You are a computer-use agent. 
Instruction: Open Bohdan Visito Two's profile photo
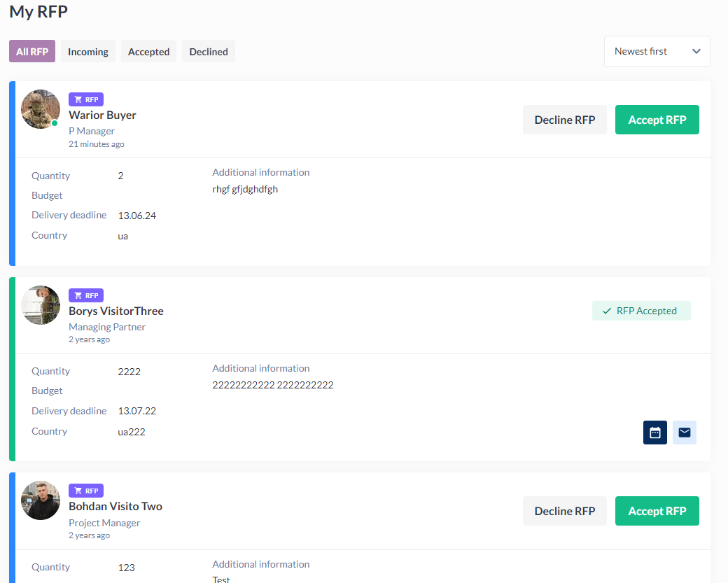coord(41,500)
